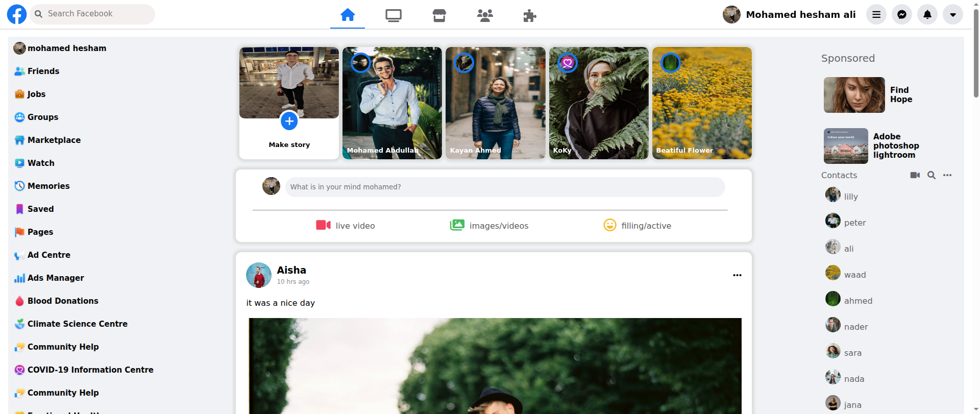Viewport: 980px width, 414px height.
Task: Add images/videos to a post
Action: (x=489, y=226)
